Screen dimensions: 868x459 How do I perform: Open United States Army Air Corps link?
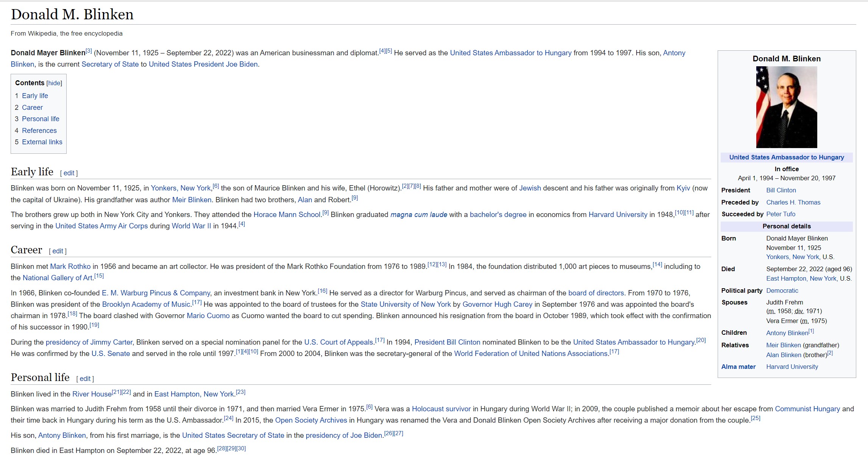pos(101,226)
